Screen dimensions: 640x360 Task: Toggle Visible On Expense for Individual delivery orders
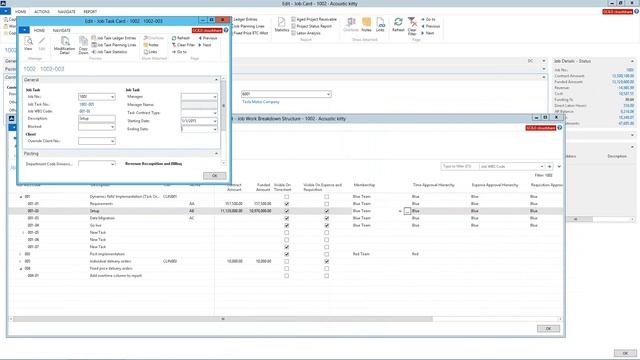click(327, 261)
